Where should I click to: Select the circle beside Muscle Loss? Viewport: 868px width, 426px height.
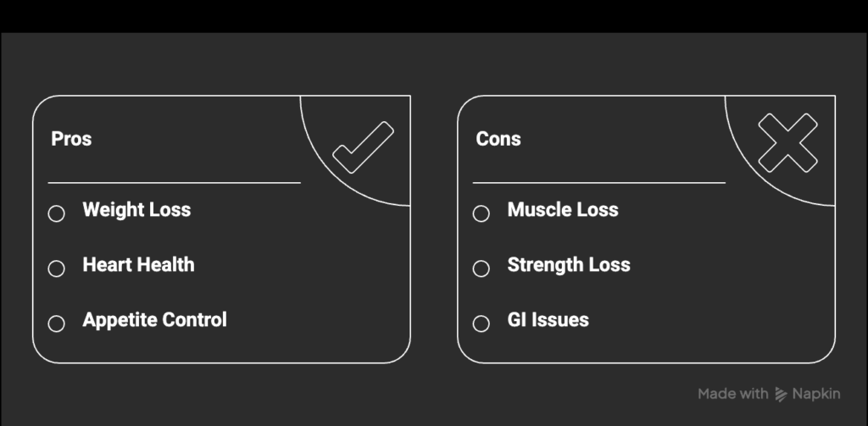click(x=481, y=213)
